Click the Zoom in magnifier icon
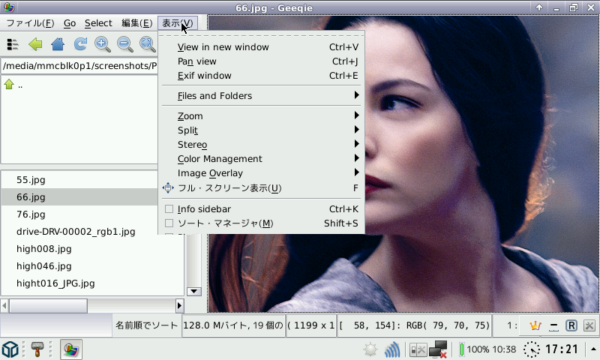The width and height of the screenshot is (600, 360). pos(103,44)
